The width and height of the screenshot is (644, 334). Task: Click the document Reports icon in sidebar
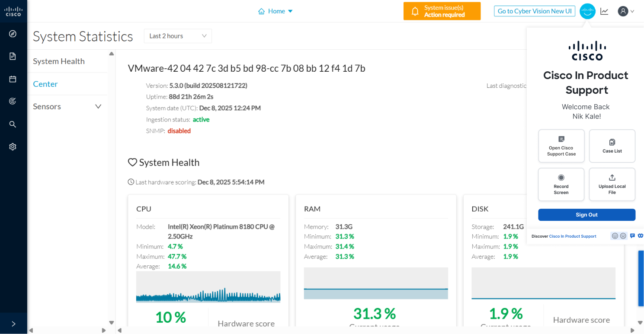pyautogui.click(x=13, y=56)
